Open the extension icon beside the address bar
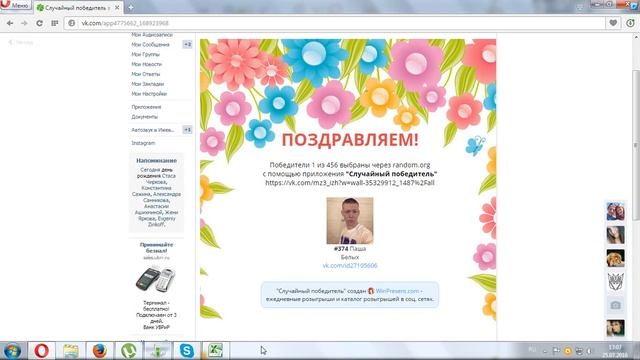This screenshot has height=360, width=640. (631, 23)
